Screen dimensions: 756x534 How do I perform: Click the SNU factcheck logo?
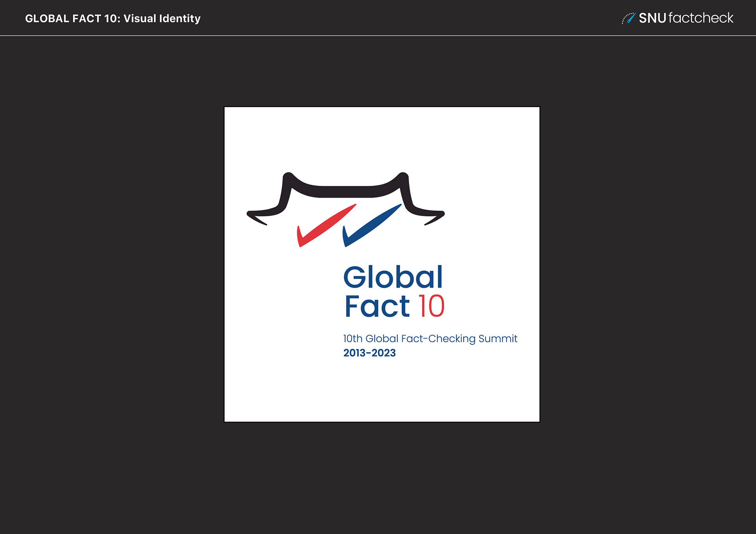coord(677,18)
